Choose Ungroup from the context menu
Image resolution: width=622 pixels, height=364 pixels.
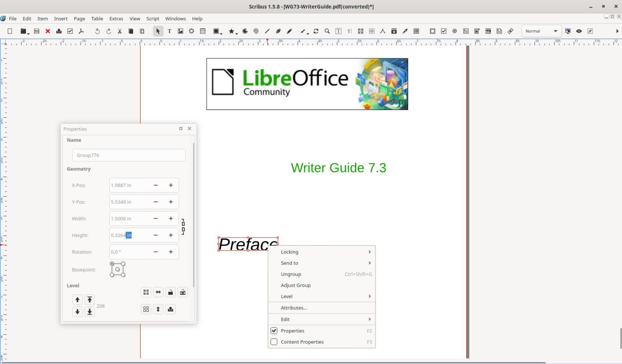pos(291,274)
